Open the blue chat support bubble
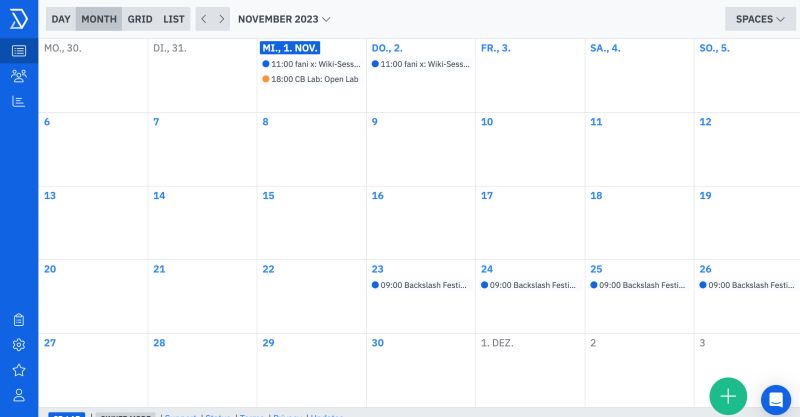This screenshot has height=417, width=800. (775, 399)
